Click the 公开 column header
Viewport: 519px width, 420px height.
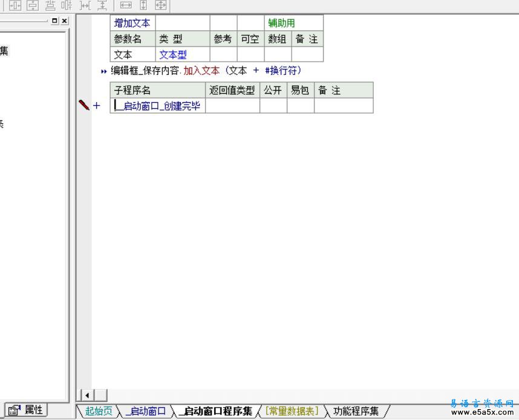tap(273, 90)
